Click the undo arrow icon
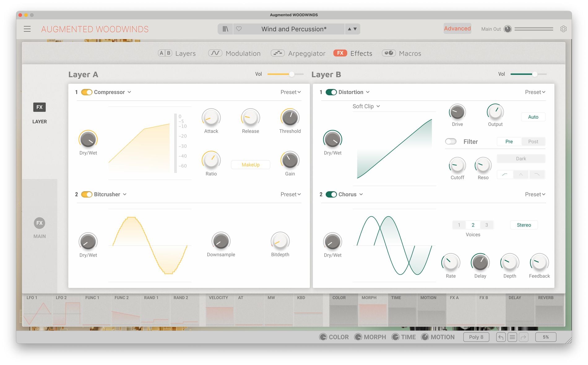The image size is (588, 365). [x=501, y=337]
